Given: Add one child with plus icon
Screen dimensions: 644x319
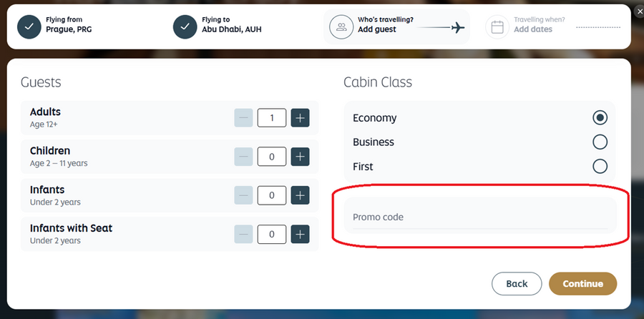Looking at the screenshot, I should (x=300, y=156).
